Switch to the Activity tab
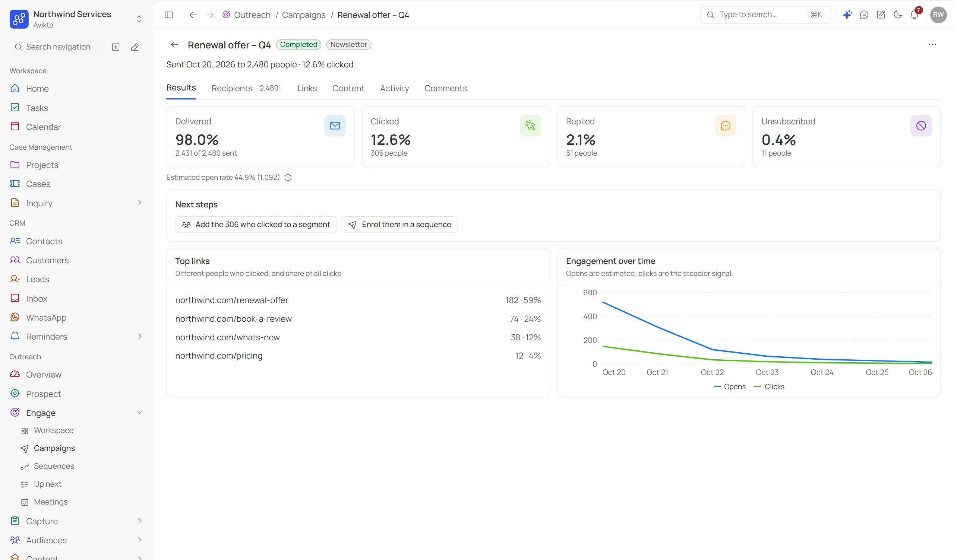954x560 pixels. click(x=395, y=88)
